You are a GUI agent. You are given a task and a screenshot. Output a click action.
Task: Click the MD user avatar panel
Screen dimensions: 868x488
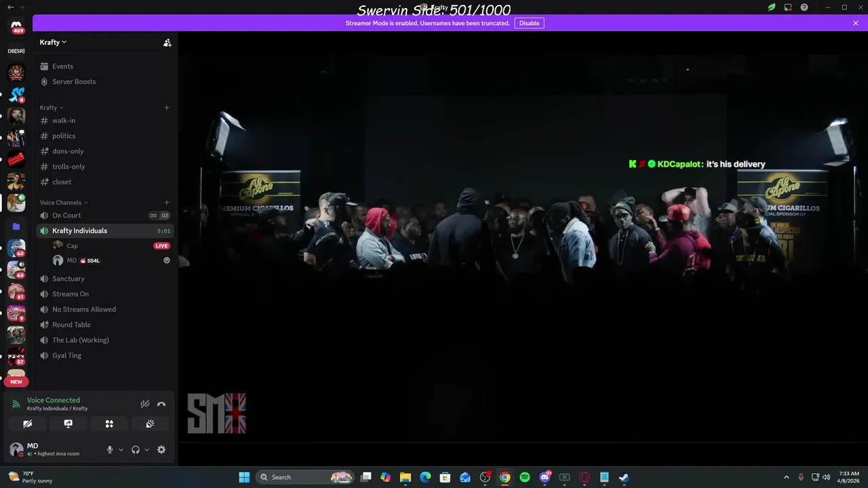53,449
